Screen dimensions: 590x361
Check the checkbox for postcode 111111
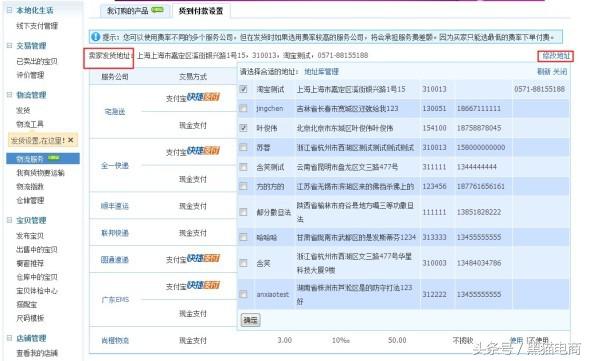click(244, 212)
